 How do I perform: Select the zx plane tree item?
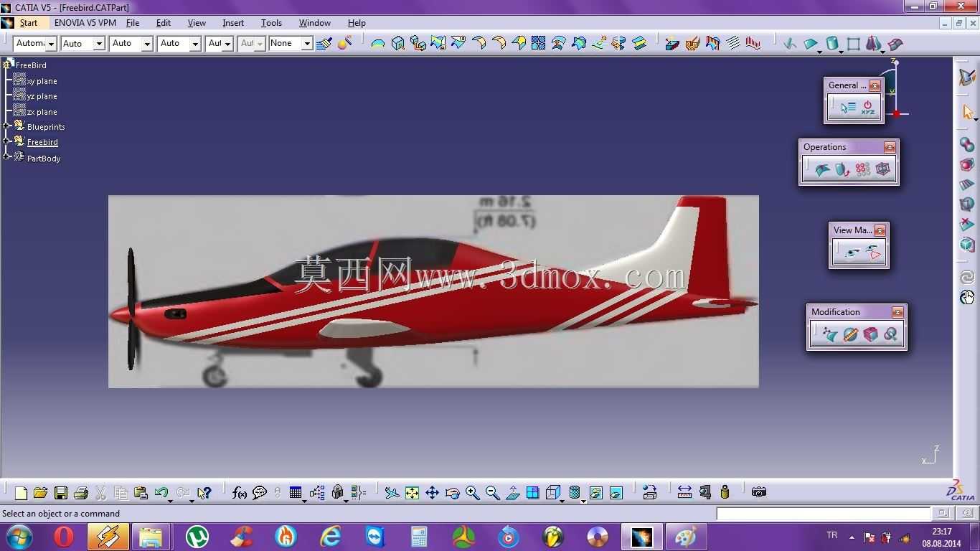click(42, 112)
